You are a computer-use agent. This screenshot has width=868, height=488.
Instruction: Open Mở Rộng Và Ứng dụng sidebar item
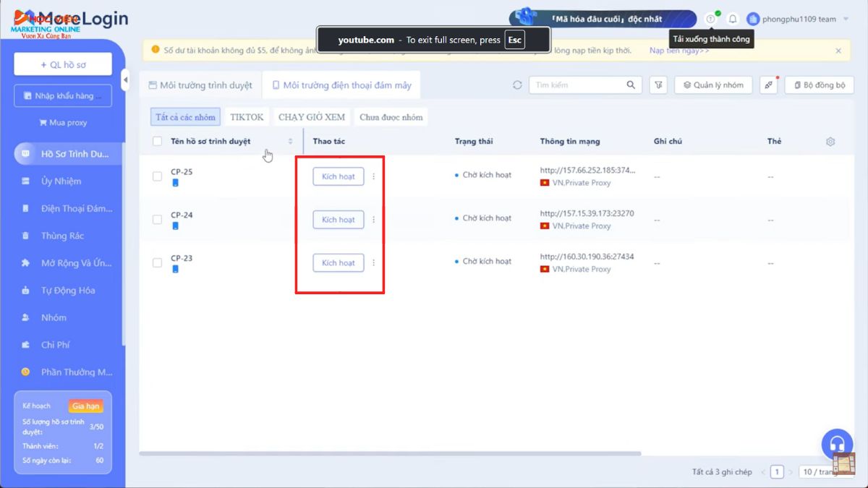click(x=68, y=263)
